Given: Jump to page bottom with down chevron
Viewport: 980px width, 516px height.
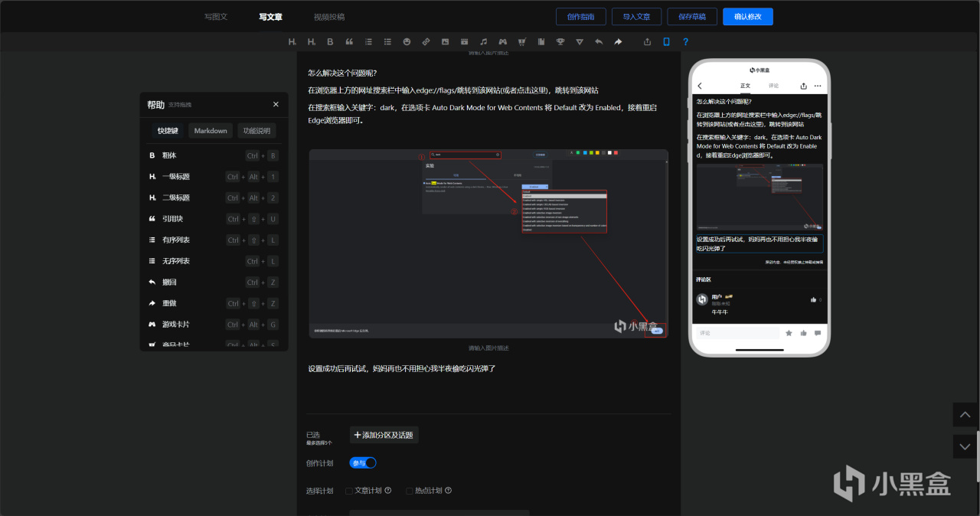Looking at the screenshot, I should click(965, 446).
